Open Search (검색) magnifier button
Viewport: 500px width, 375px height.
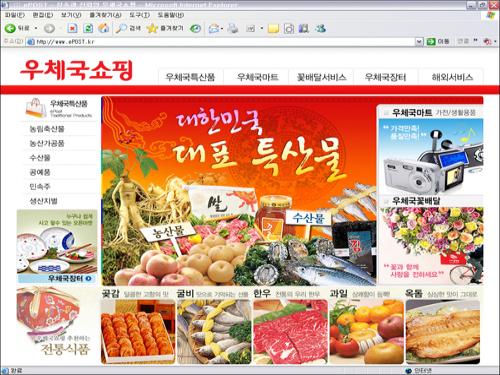coord(128,28)
